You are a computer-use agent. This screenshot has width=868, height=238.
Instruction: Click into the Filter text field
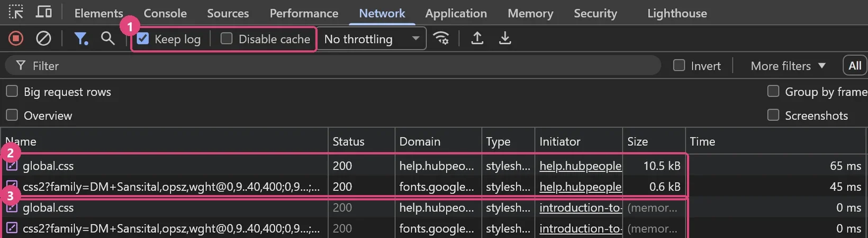(x=332, y=66)
